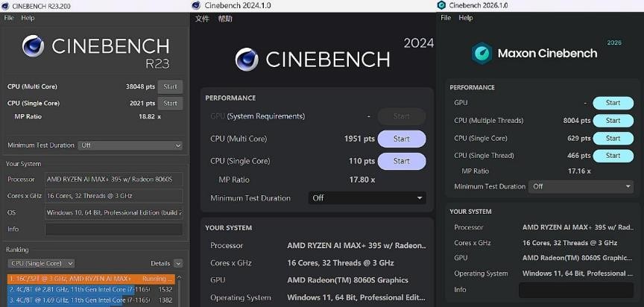Open Minimum Test Duration dropdown in Cinebench 2026

coord(581,186)
